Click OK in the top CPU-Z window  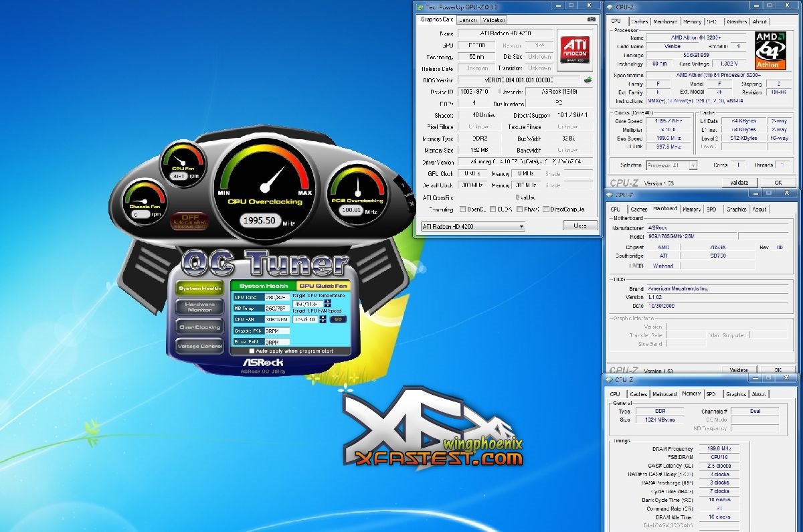(x=778, y=183)
